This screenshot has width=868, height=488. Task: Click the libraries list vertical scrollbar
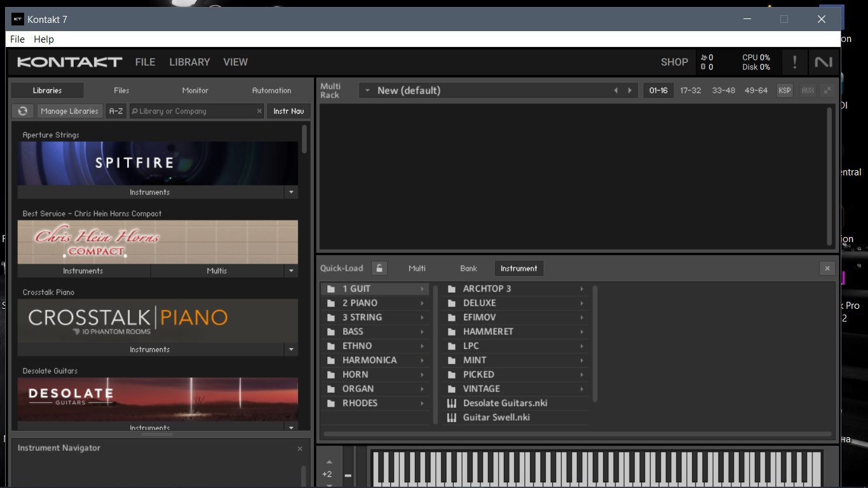304,139
